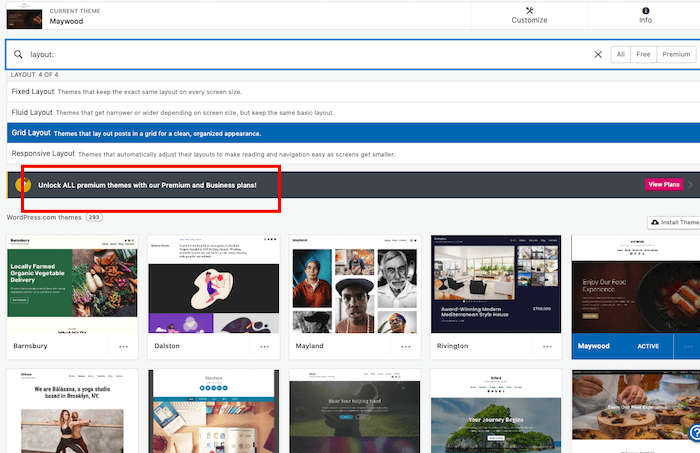
Task: Open the active Maywood theme thumbnail
Action: tap(636, 284)
